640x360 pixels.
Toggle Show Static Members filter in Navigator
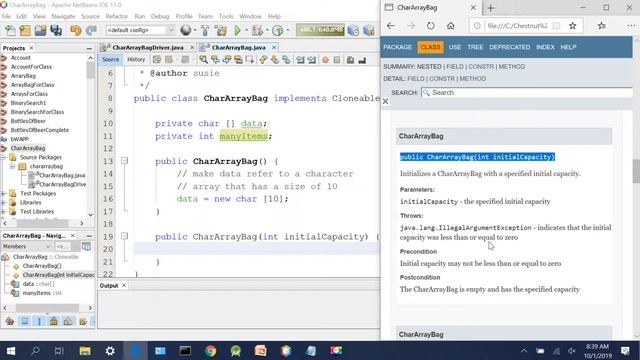click(x=39, y=321)
